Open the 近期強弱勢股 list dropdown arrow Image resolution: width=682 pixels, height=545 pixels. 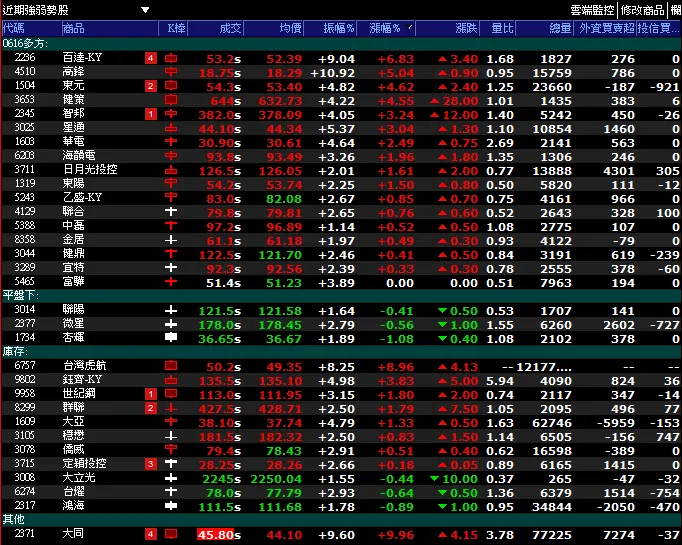[x=145, y=10]
